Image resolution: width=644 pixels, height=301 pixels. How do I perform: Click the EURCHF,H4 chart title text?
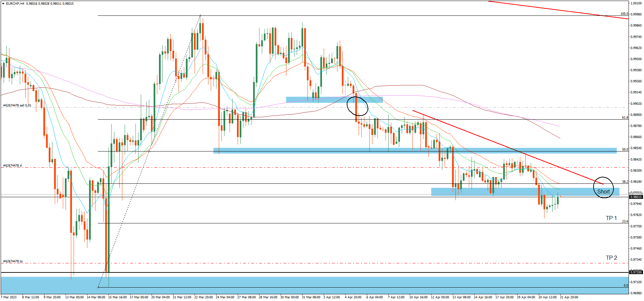coord(15,3)
